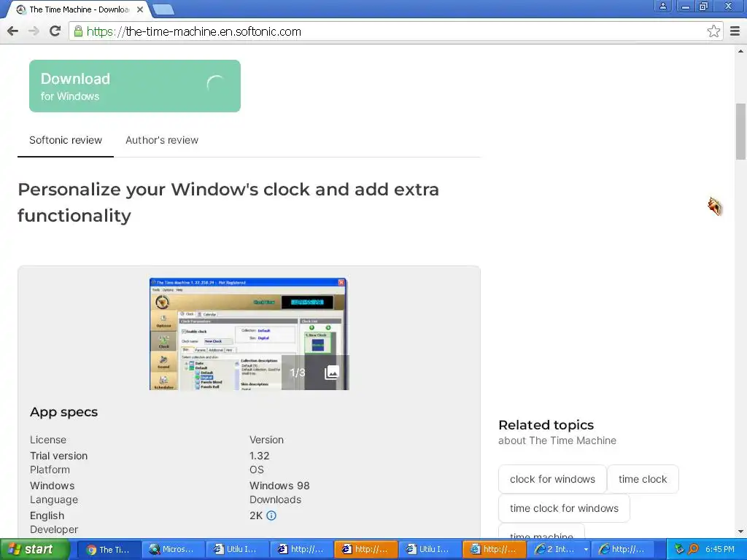The width and height of the screenshot is (747, 560).
Task: Click the 'Windows 98' OS value
Action: [279, 486]
